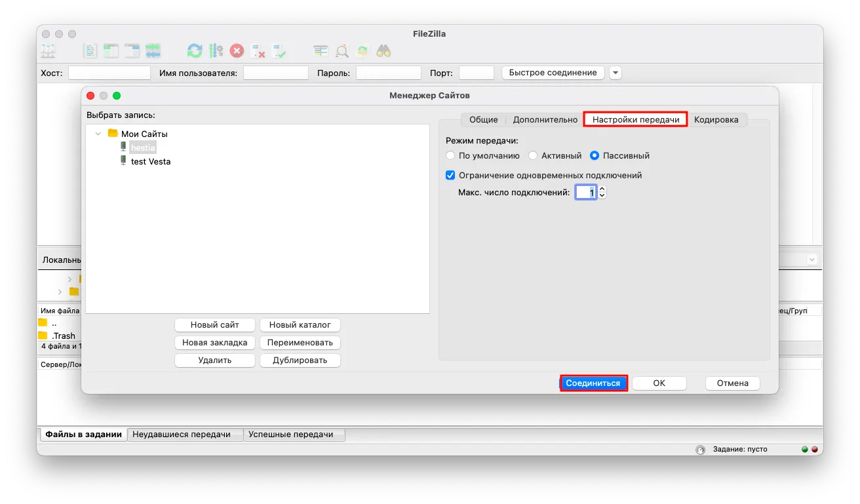860x504 pixels.
Task: Click the process queue toolbar icon
Action: pyautogui.click(x=216, y=50)
